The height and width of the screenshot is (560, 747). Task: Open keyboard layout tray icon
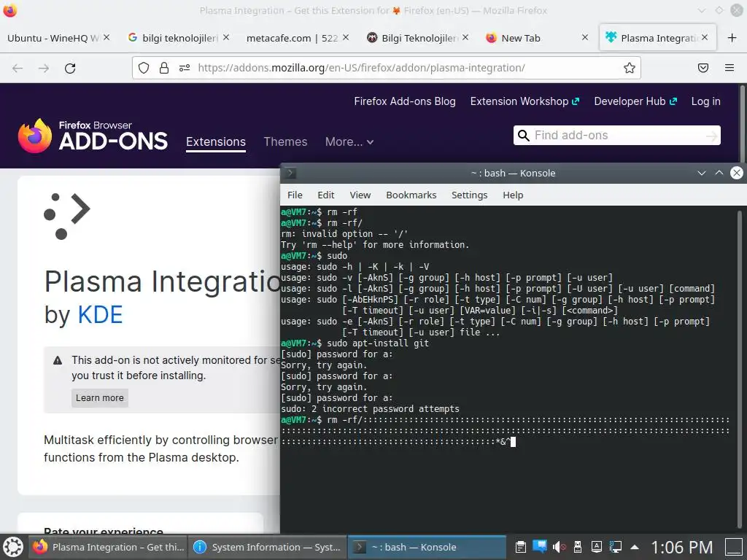[x=597, y=547]
